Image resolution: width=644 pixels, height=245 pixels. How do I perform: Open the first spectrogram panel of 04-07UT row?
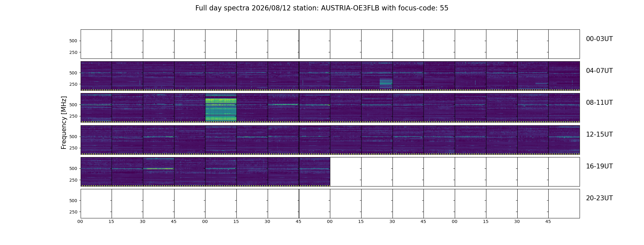[96, 76]
